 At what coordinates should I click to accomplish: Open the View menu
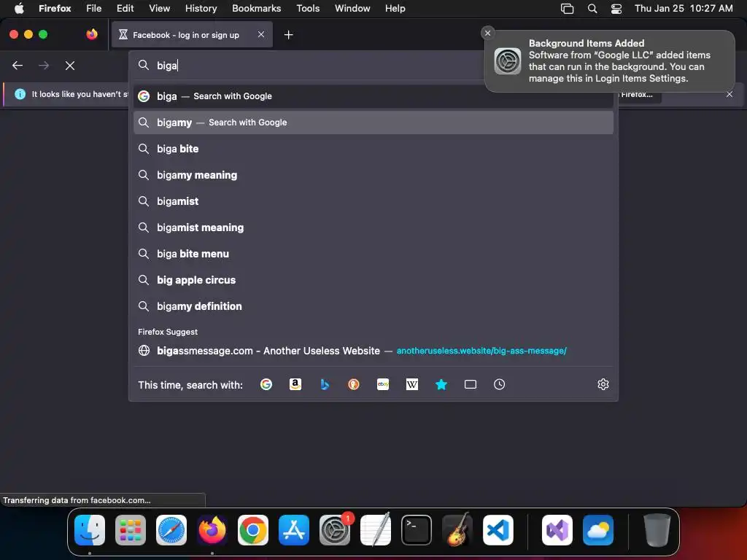(x=159, y=9)
